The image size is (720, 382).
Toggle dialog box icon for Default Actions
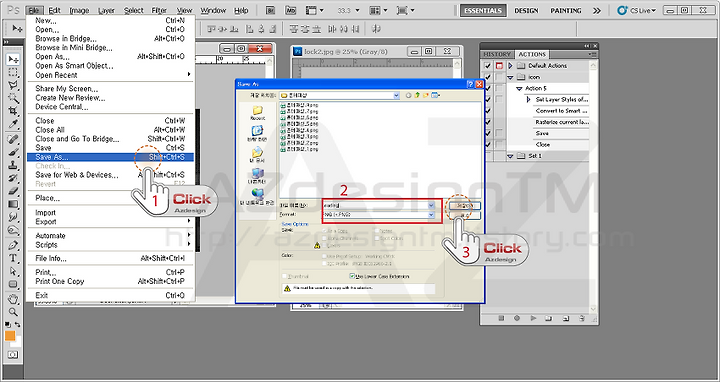(x=499, y=66)
